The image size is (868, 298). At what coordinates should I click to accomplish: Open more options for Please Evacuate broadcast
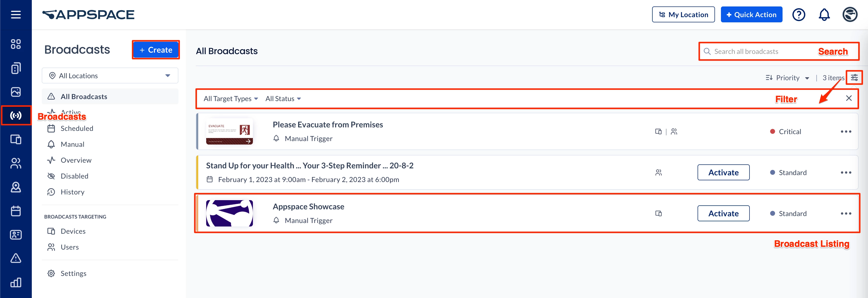pos(846,132)
